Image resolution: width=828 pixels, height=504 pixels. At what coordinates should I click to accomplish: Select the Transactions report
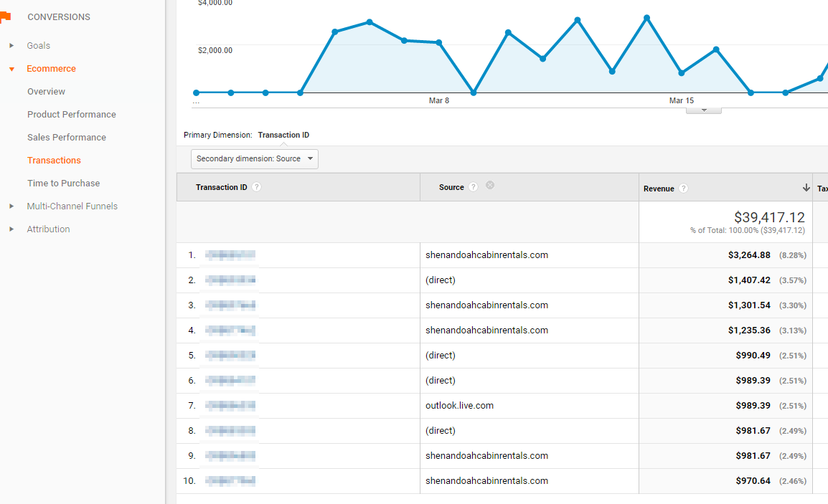(x=54, y=161)
